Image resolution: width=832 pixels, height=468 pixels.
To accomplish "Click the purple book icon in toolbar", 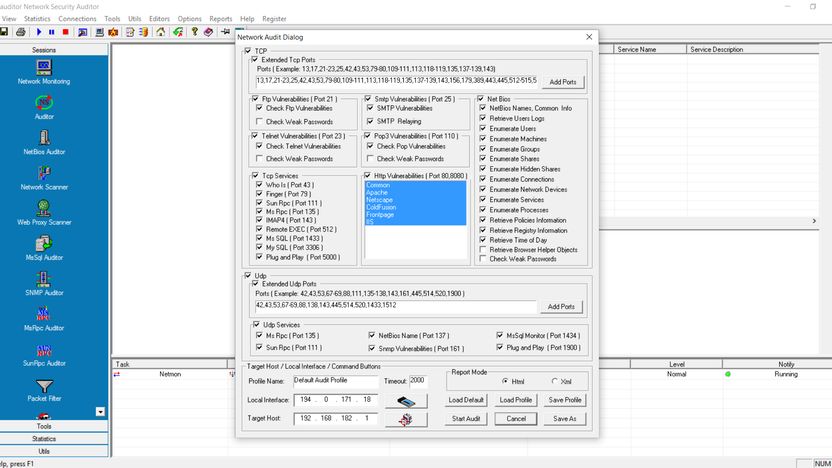I will pos(208,32).
